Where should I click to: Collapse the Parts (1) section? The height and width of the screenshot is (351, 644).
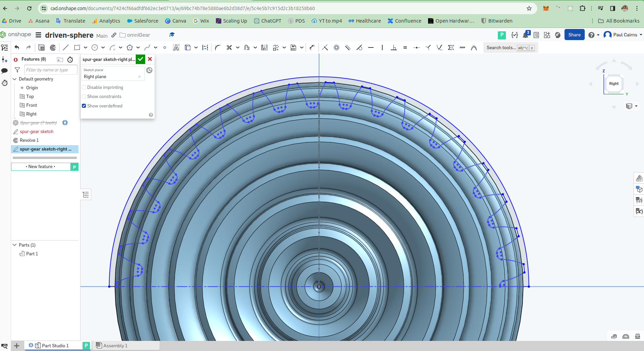coord(14,245)
